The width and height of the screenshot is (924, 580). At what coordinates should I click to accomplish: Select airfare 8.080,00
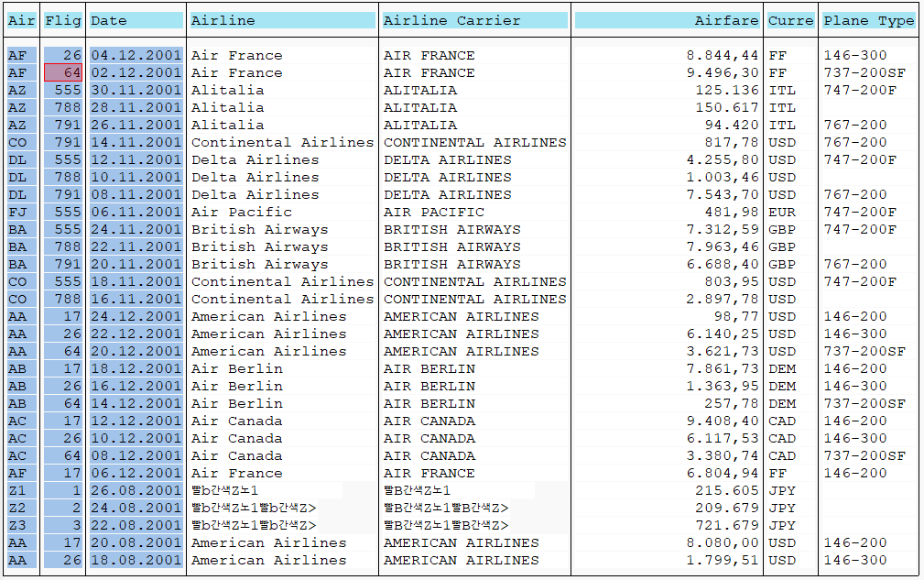tap(722, 542)
